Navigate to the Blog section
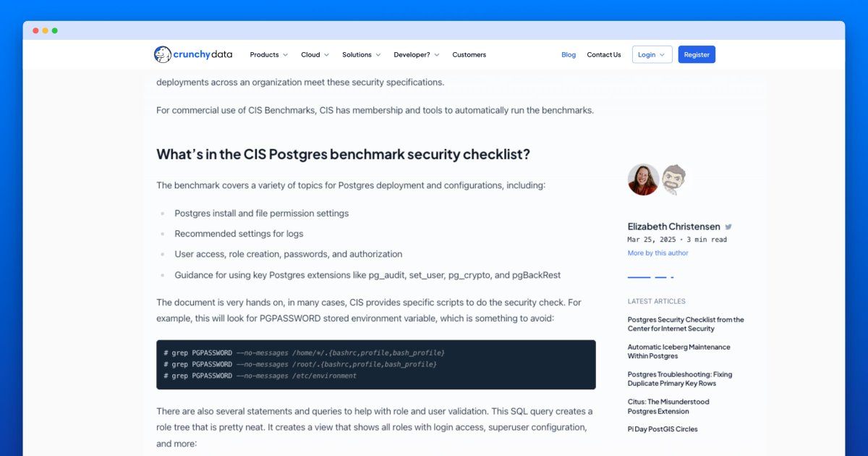Viewport: 868px width, 456px height. [569, 54]
